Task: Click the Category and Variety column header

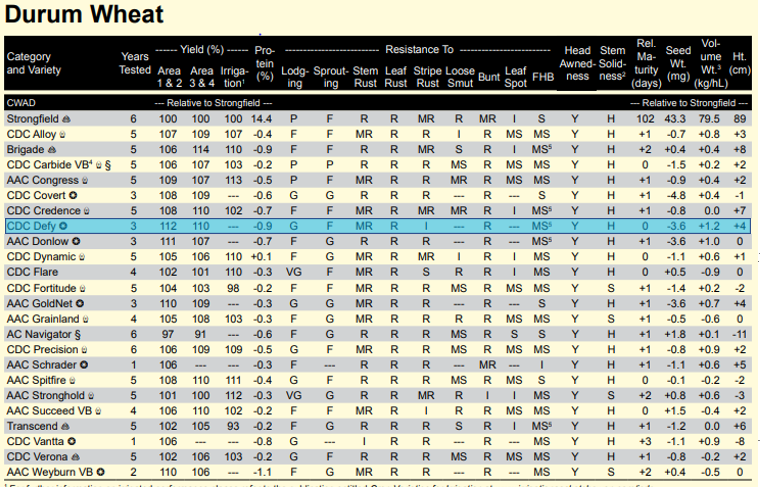Action: coord(34,63)
